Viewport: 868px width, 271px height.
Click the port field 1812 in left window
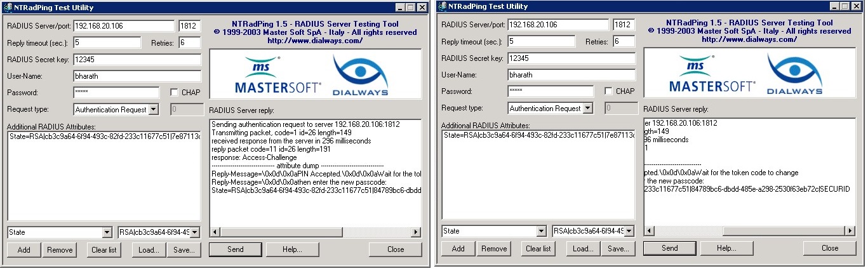coord(190,26)
